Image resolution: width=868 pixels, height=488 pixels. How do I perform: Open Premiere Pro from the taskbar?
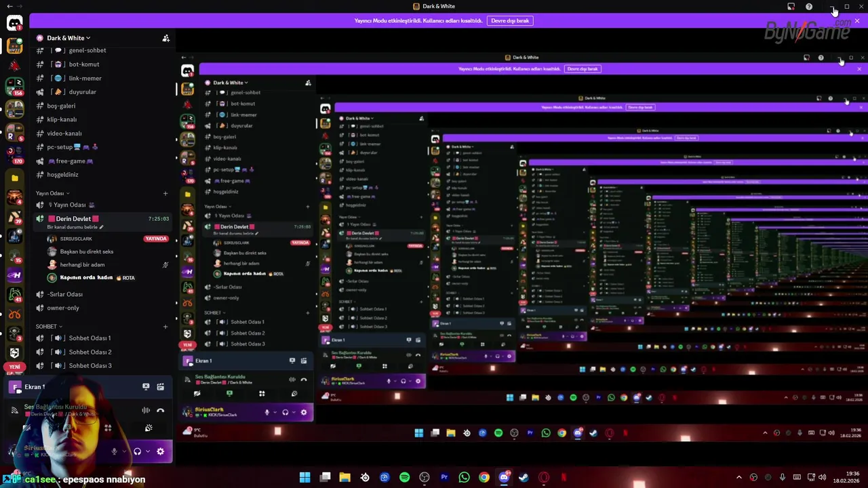[444, 477]
